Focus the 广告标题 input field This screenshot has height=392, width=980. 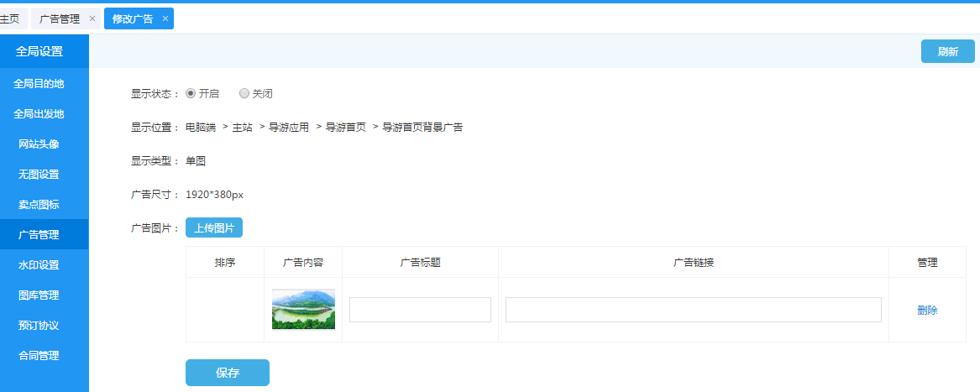pyautogui.click(x=420, y=310)
